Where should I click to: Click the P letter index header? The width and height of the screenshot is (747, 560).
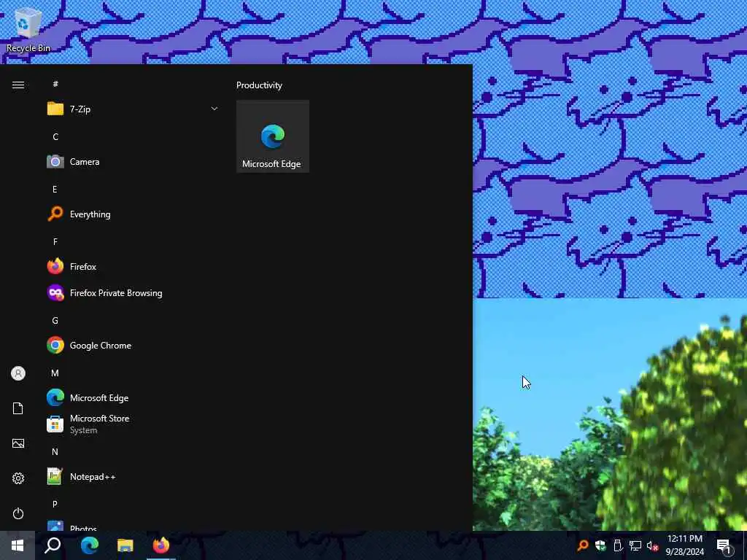pos(55,504)
